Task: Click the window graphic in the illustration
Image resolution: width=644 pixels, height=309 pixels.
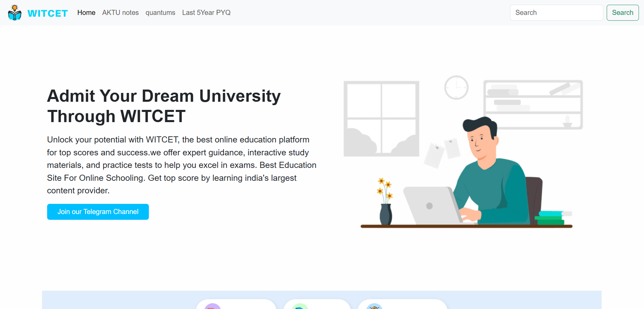Action: pyautogui.click(x=381, y=119)
